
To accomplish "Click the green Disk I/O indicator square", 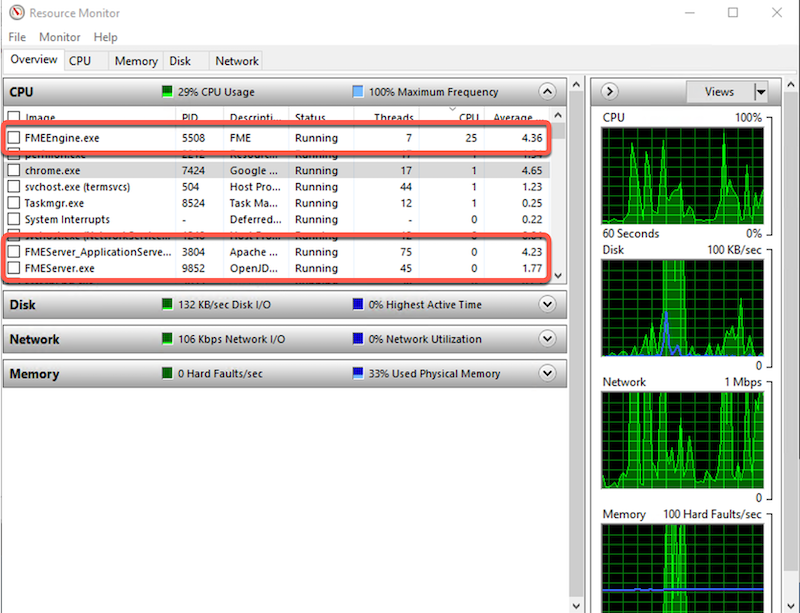I will [x=167, y=305].
